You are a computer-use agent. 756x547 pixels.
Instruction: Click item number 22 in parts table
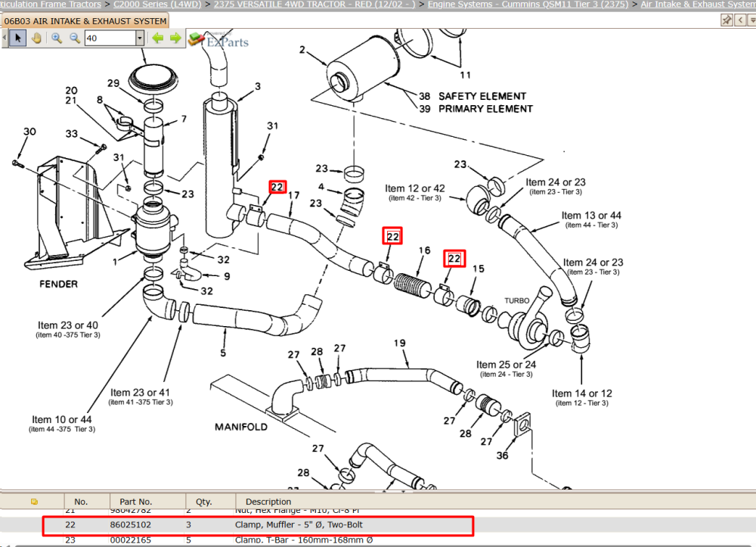[x=70, y=525]
